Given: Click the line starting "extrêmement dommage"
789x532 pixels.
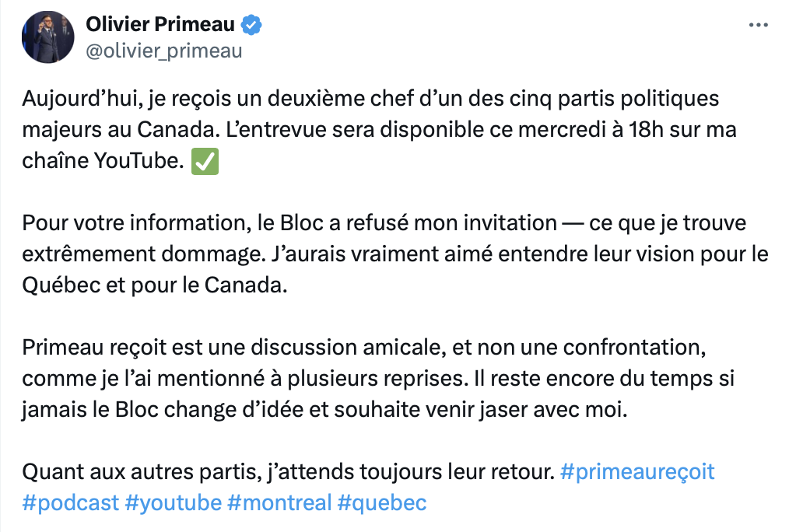Looking at the screenshot, I should [x=395, y=254].
